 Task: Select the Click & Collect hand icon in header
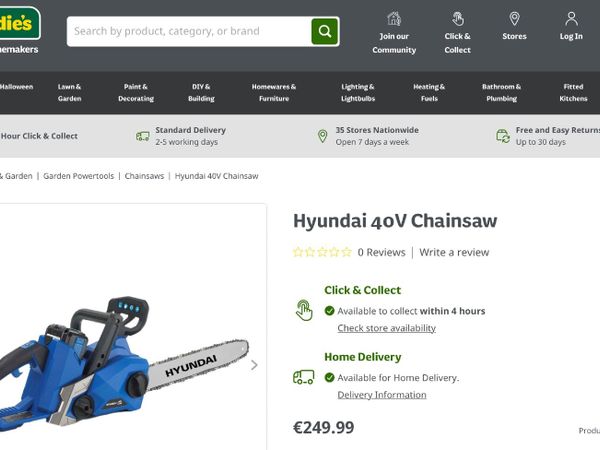pyautogui.click(x=458, y=19)
